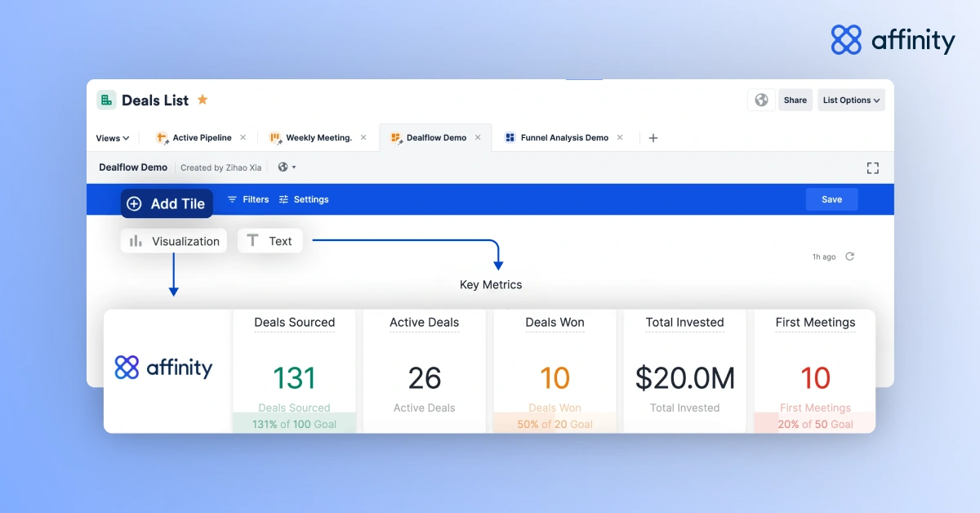Screen dimensions: 980x513
Task: Open the Deals Won tile showing 10
Action: pos(555,371)
